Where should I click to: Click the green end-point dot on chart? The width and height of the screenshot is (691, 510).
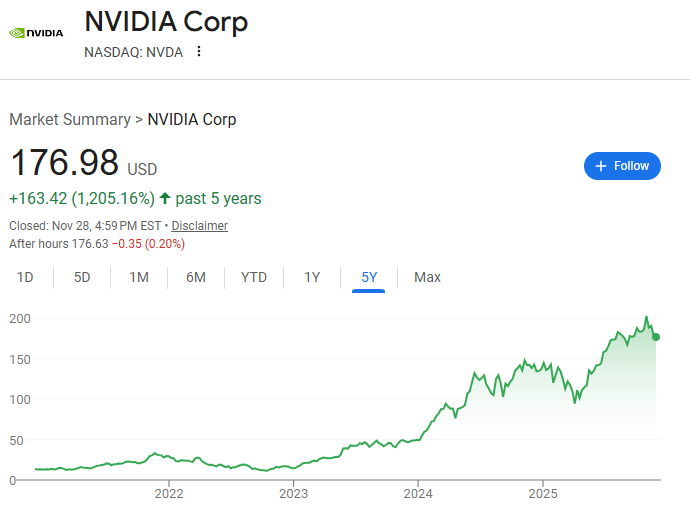pos(656,337)
